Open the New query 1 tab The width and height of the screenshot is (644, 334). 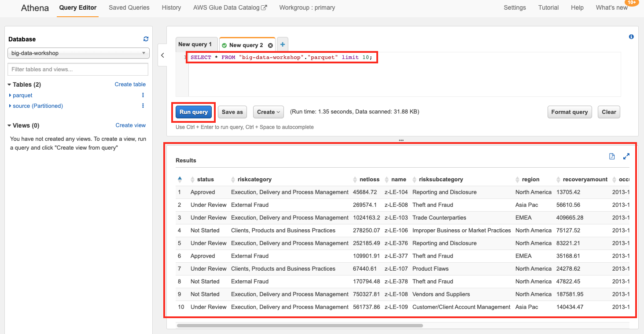[195, 44]
